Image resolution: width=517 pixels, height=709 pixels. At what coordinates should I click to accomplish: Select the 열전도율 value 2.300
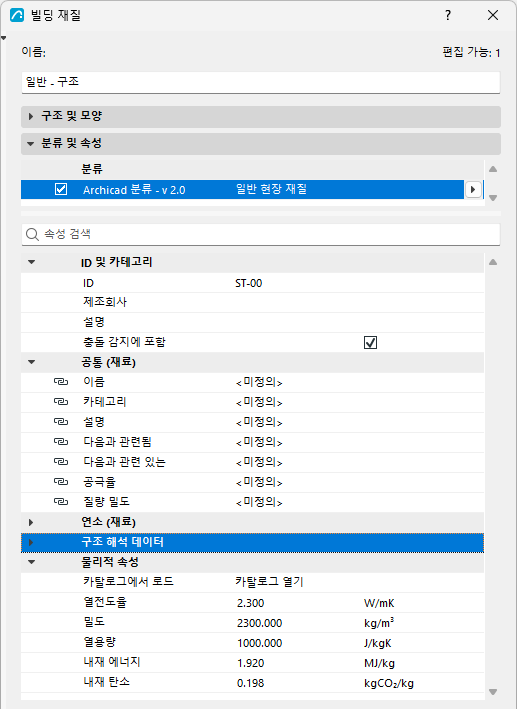[251, 603]
